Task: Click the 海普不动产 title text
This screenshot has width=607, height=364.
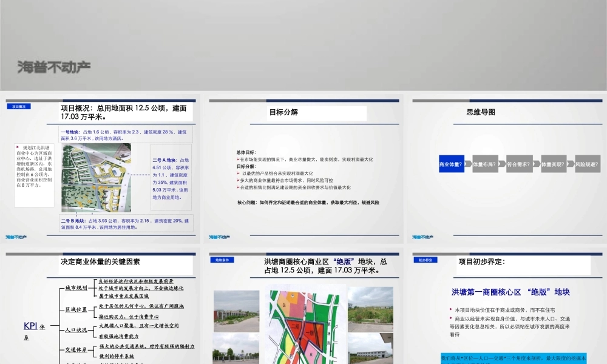Action: pos(54,67)
